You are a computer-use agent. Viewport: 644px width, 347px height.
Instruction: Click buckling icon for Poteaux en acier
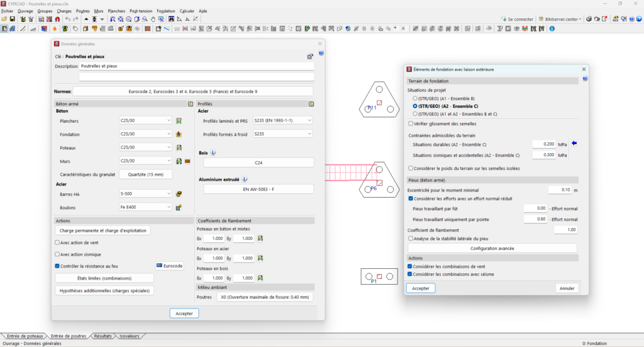pyautogui.click(x=260, y=258)
